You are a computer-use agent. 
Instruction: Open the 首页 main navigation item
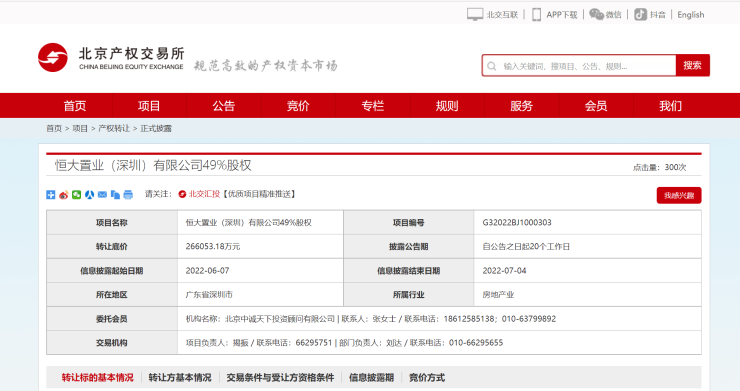coord(75,106)
